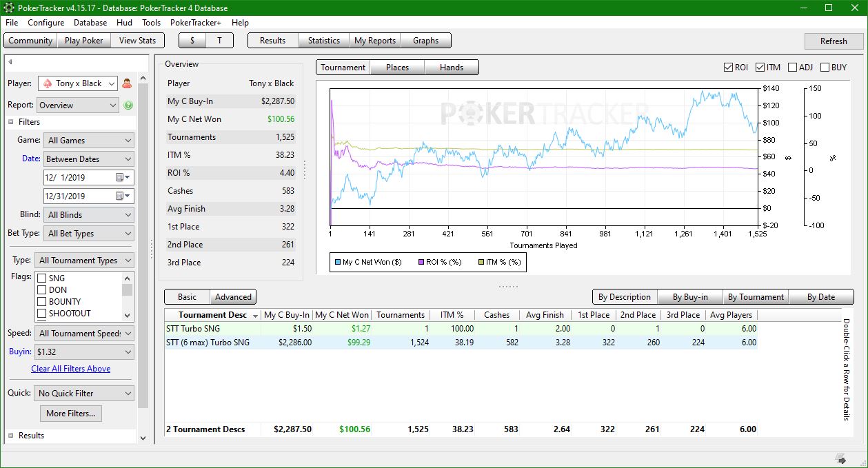Check the DON flag checkbox
This screenshot has height=468, width=868.
pos(41,290)
